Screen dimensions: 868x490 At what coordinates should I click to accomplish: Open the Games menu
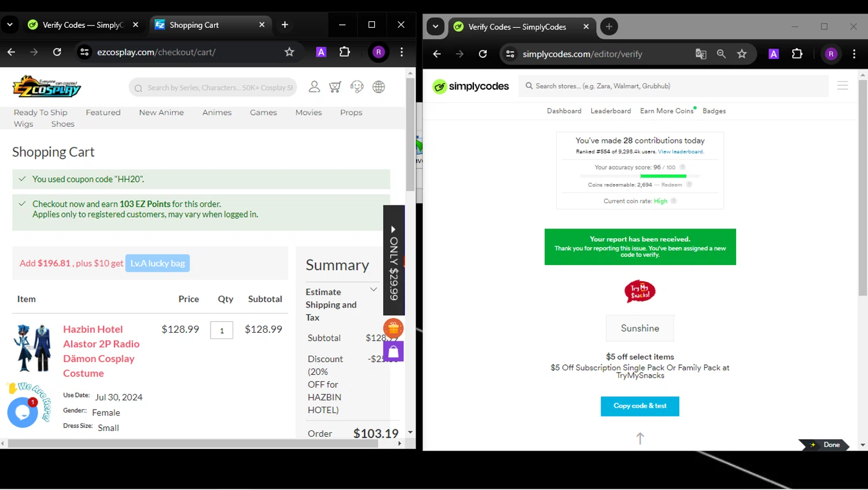(x=263, y=112)
